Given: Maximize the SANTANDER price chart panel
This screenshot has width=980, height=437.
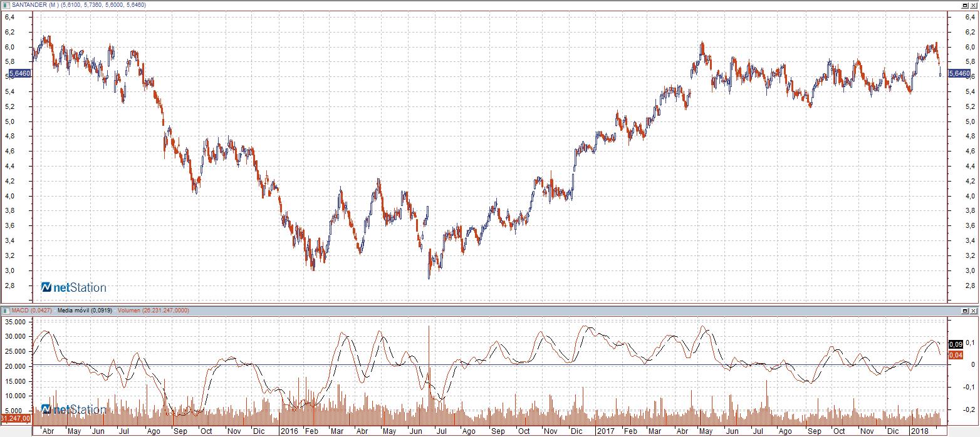Looking at the screenshot, I should tap(965, 4).
